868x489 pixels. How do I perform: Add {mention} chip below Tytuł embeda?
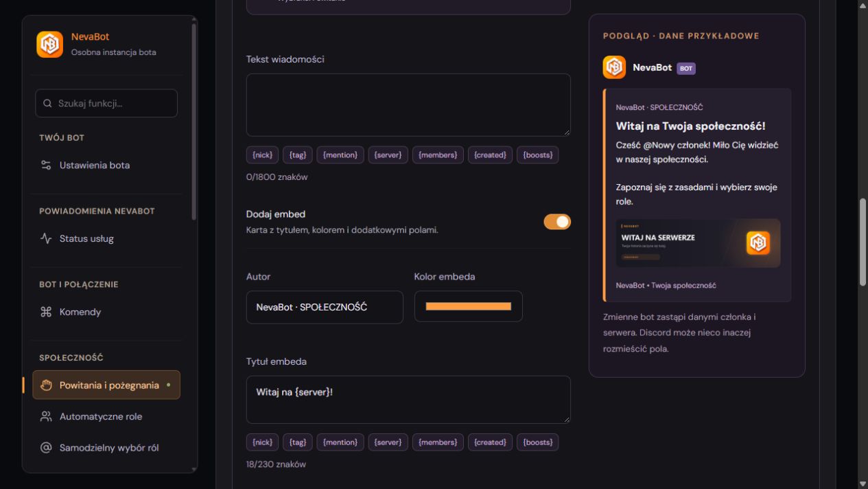[x=340, y=442]
